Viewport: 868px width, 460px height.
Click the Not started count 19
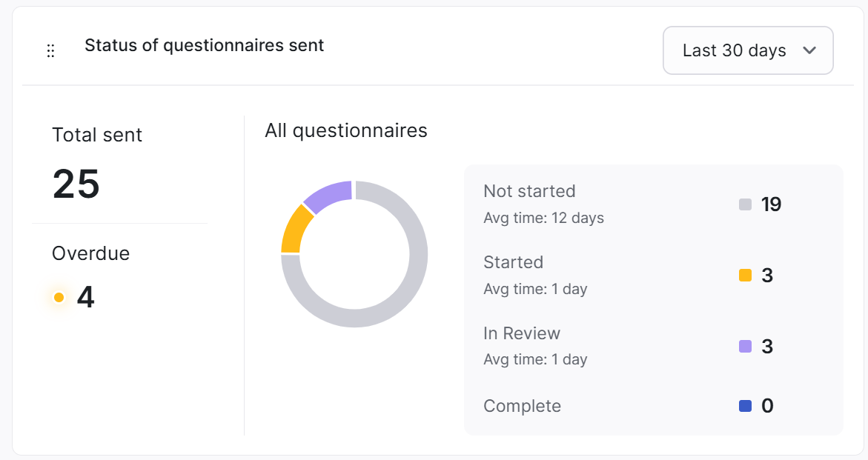[771, 204]
